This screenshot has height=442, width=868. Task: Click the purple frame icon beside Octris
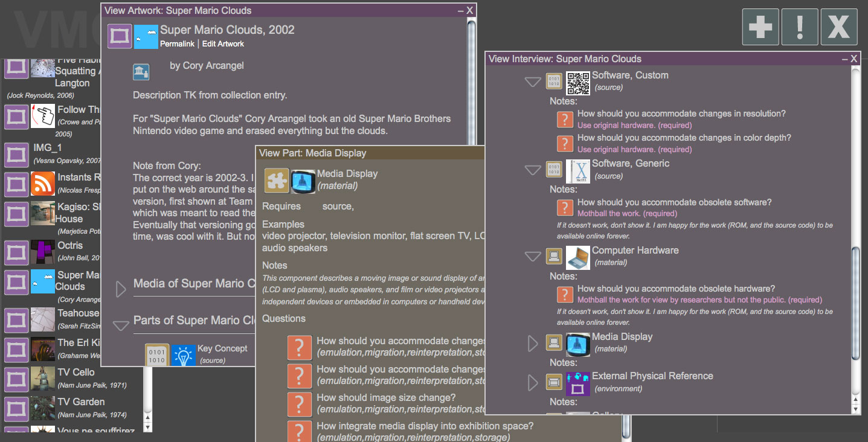(x=16, y=252)
